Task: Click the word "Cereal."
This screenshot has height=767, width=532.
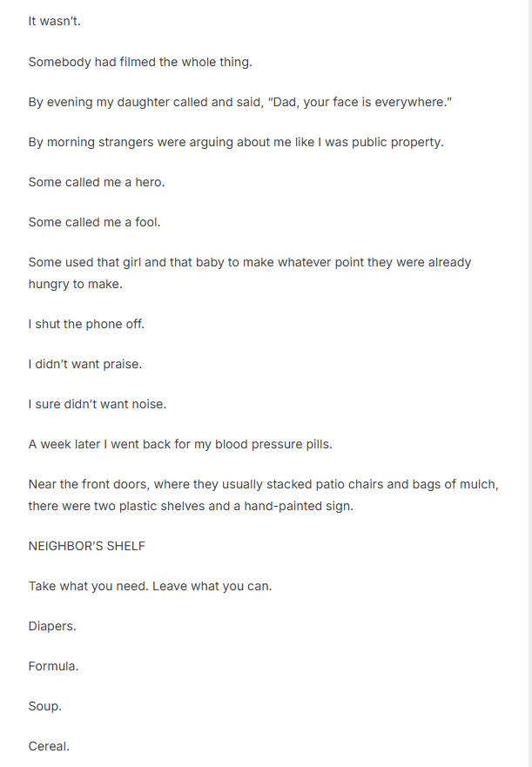Action: coord(49,746)
